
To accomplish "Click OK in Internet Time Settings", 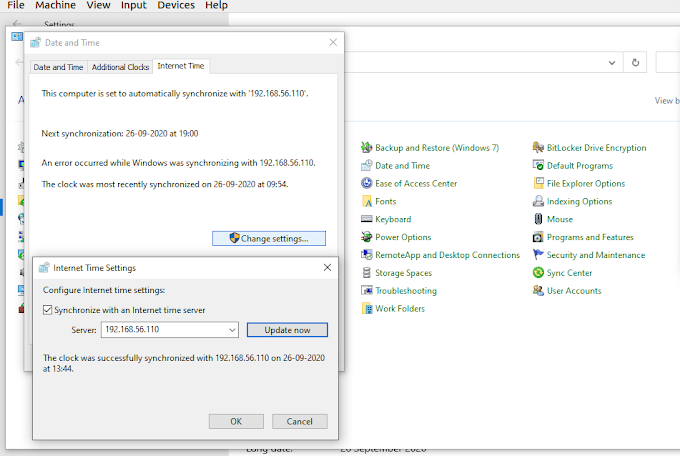I will coord(236,421).
